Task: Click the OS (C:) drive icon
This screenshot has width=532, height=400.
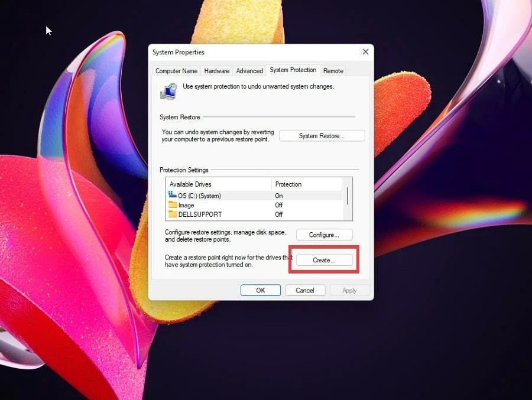Action: pyautogui.click(x=173, y=195)
